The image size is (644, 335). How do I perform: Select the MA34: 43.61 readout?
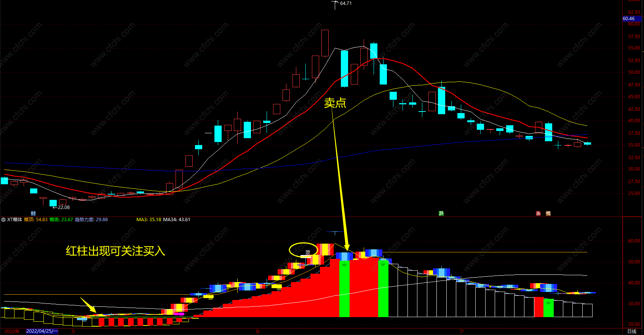(x=177, y=220)
